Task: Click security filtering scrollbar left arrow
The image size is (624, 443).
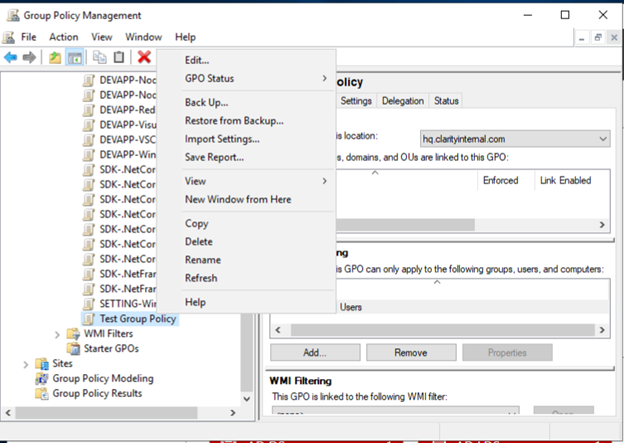Action: 278,330
